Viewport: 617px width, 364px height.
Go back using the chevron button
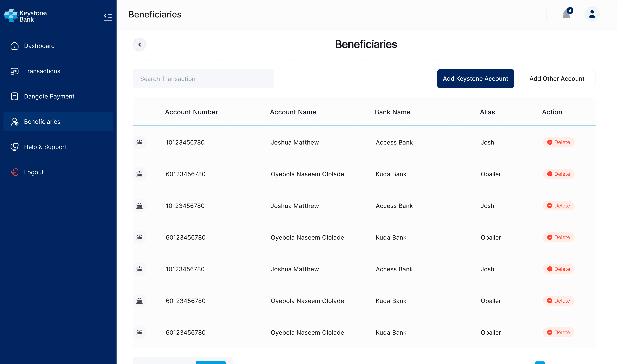[x=140, y=44]
